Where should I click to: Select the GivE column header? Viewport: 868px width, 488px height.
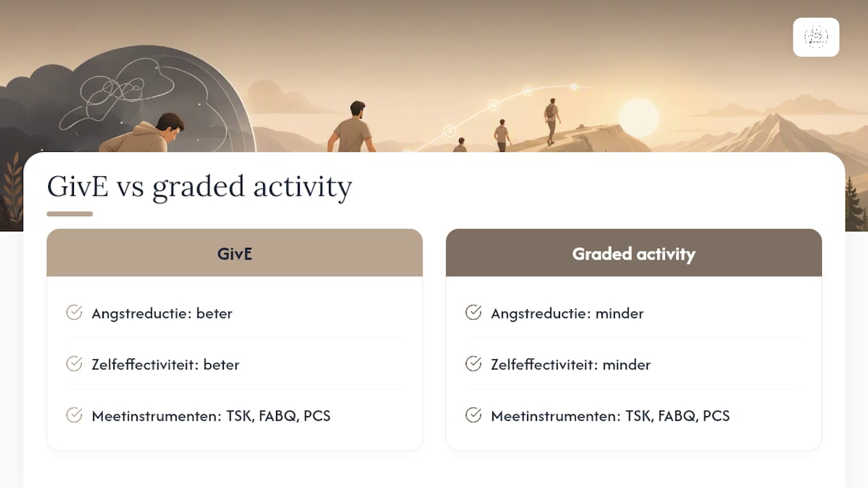click(x=235, y=253)
